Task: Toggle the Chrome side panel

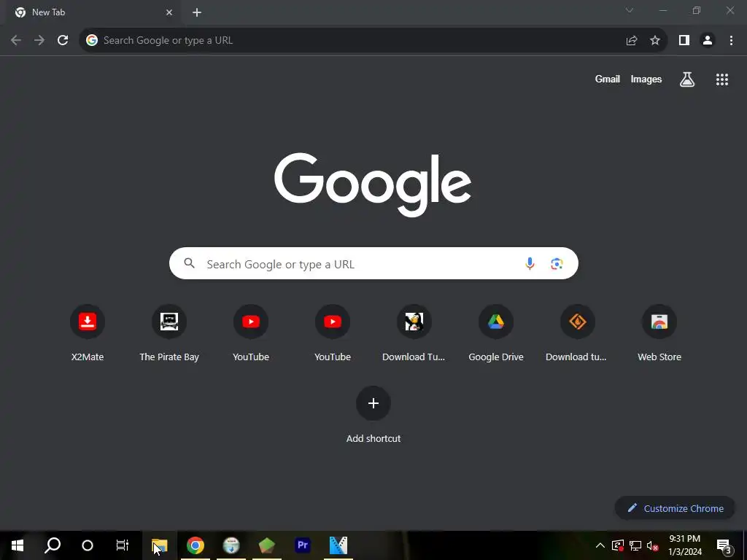Action: click(x=684, y=41)
